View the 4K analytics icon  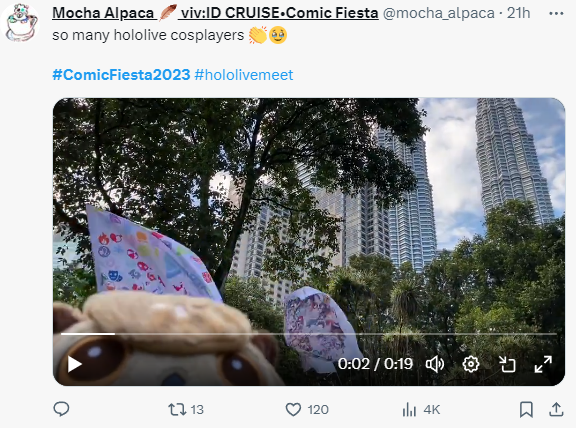tap(421, 409)
